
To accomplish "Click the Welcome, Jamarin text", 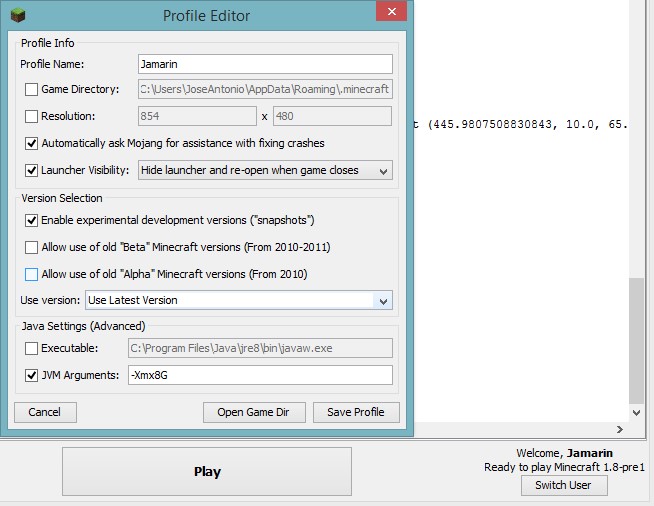I will (x=564, y=453).
